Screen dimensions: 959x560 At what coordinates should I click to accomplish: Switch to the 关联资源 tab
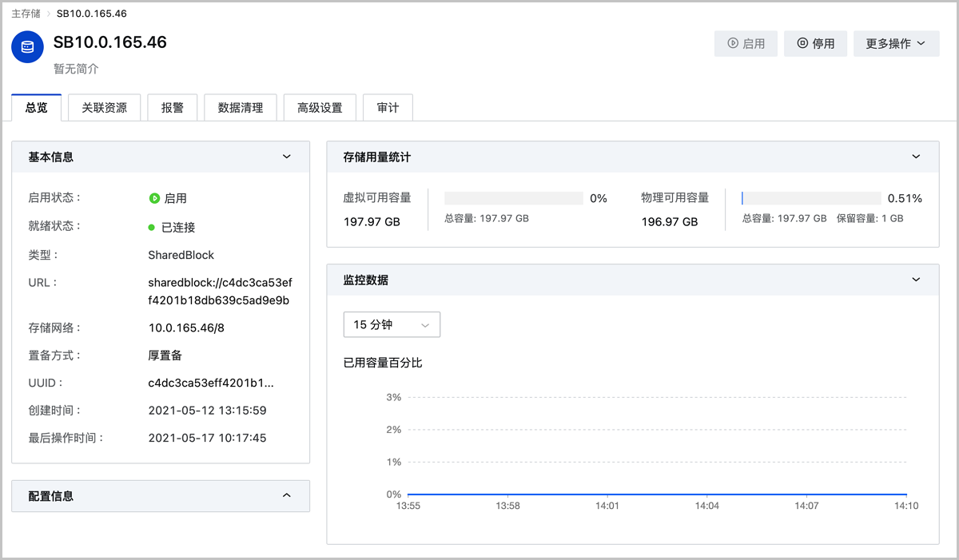[x=104, y=108]
